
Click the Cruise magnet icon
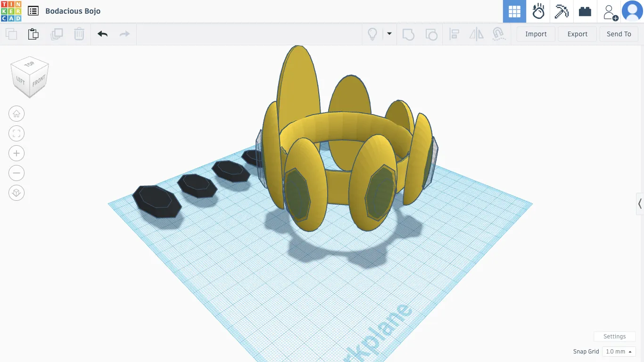coord(499,34)
